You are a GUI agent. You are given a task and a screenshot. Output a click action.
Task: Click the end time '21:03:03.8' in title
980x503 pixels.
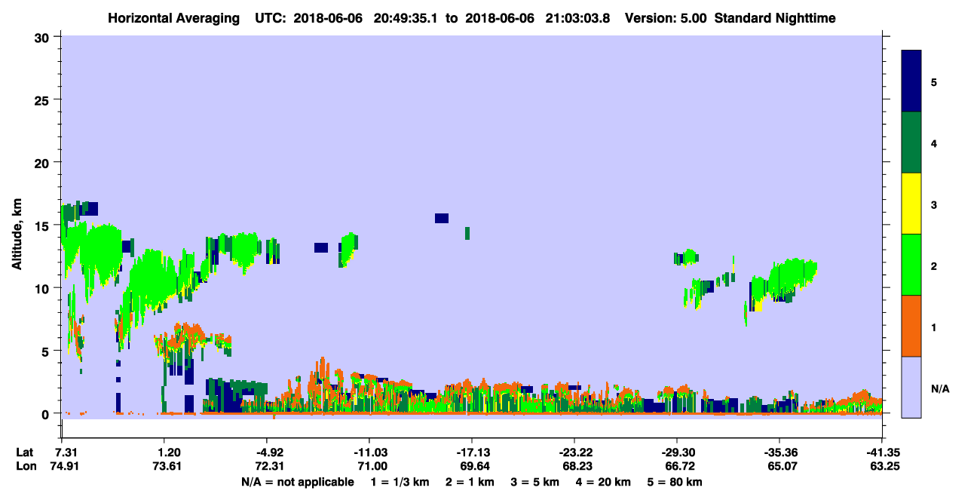tap(577, 18)
